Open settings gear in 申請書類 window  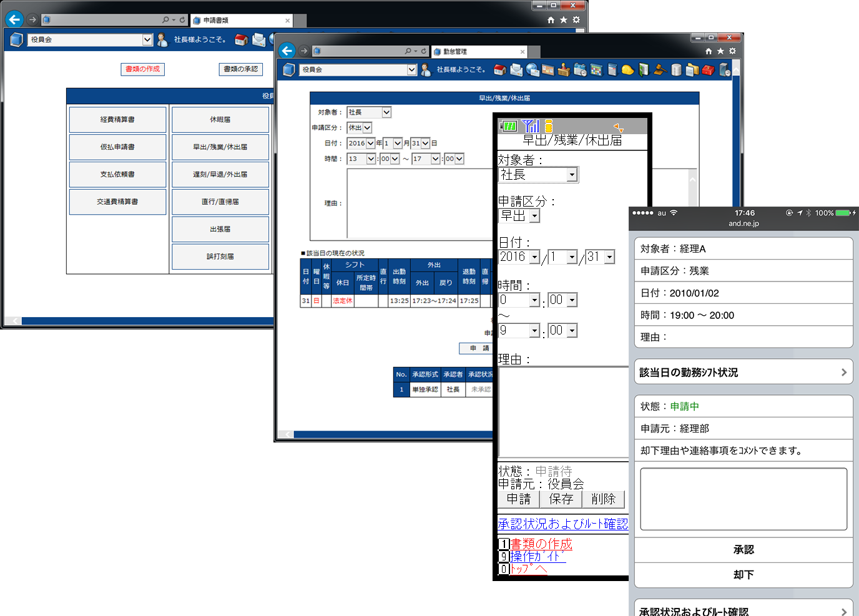point(576,20)
